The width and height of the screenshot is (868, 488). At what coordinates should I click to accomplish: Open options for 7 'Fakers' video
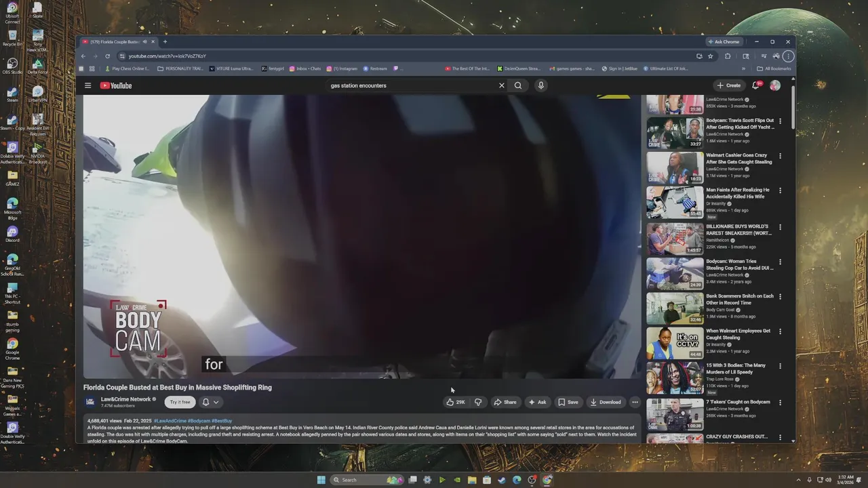[780, 403]
